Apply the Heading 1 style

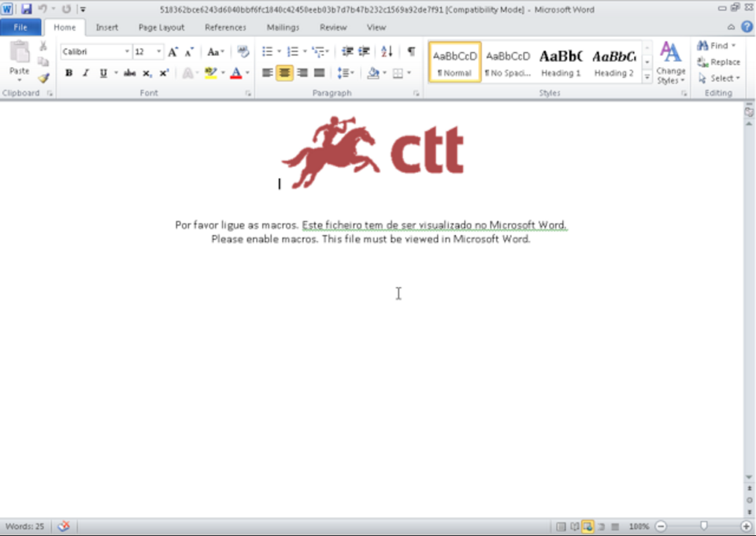(561, 62)
